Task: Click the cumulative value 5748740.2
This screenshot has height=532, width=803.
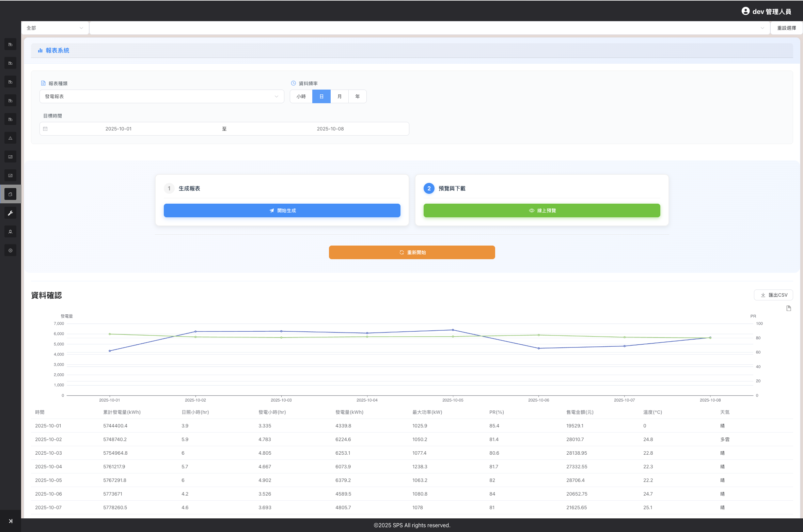Action: tap(115, 439)
